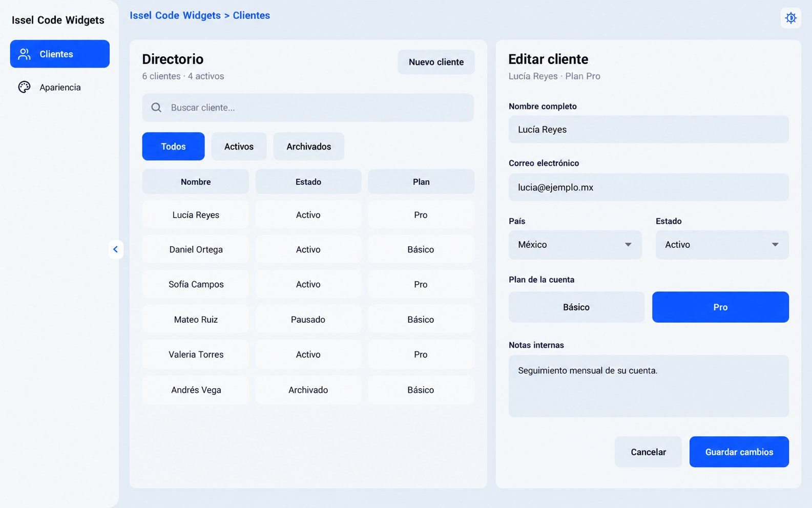Collapse the sidebar with the chevron button
812x508 pixels.
pos(116,249)
